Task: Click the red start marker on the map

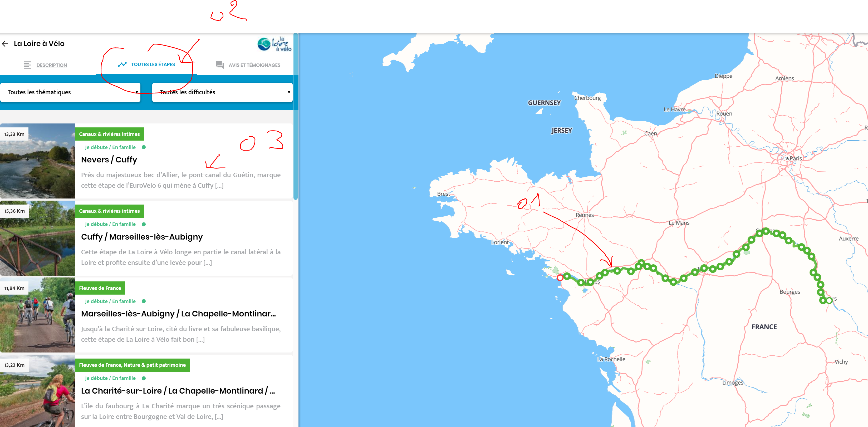Action: [x=560, y=278]
